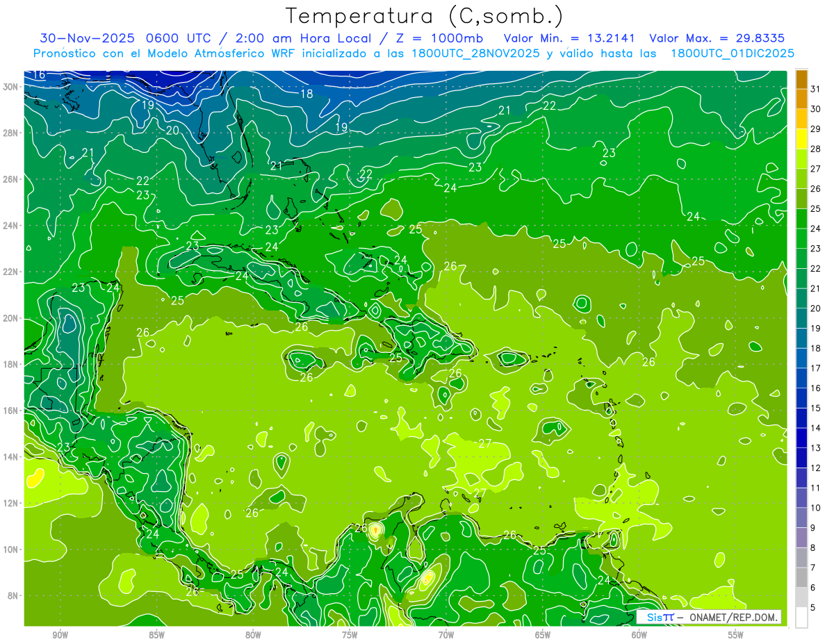Click the 55W longitude axis label
The height and width of the screenshot is (644, 834).
point(735,635)
